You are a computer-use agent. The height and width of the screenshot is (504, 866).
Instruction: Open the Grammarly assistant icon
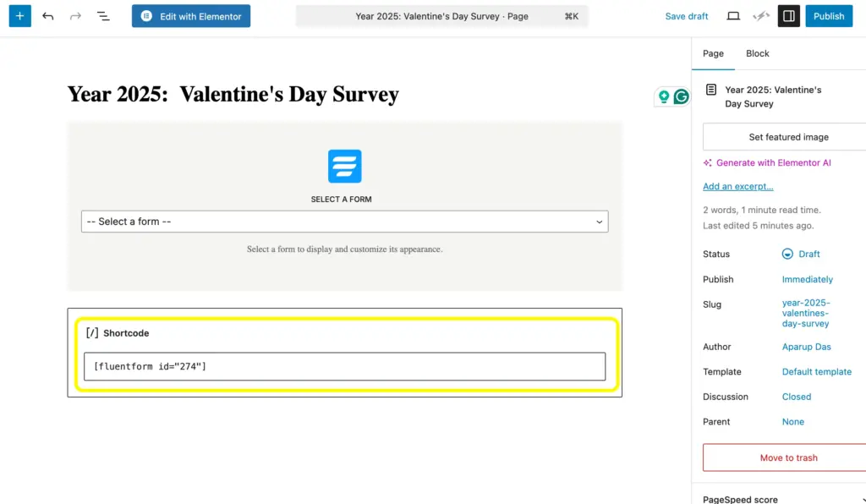click(682, 96)
